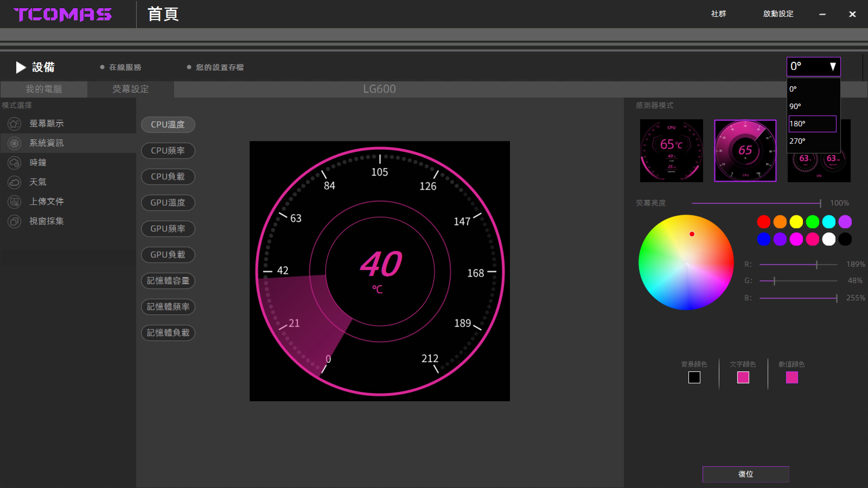Choose 270° rotation option
This screenshot has width=868, height=488.
[x=812, y=141]
